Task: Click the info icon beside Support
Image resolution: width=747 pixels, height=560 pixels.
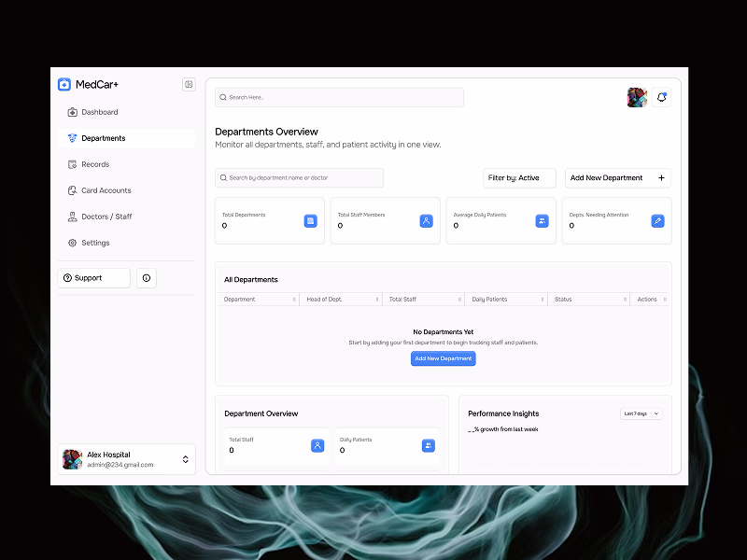Action: [x=147, y=278]
